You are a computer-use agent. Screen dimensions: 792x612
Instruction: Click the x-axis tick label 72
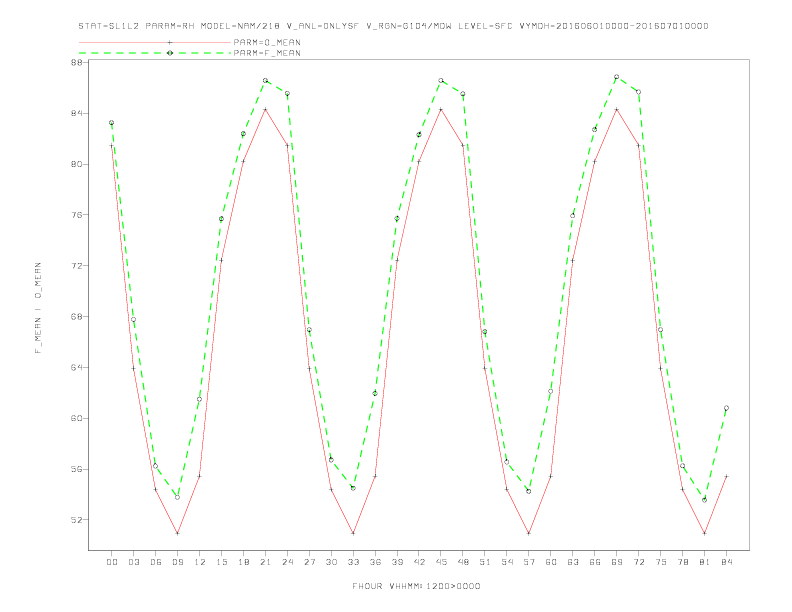click(x=638, y=562)
